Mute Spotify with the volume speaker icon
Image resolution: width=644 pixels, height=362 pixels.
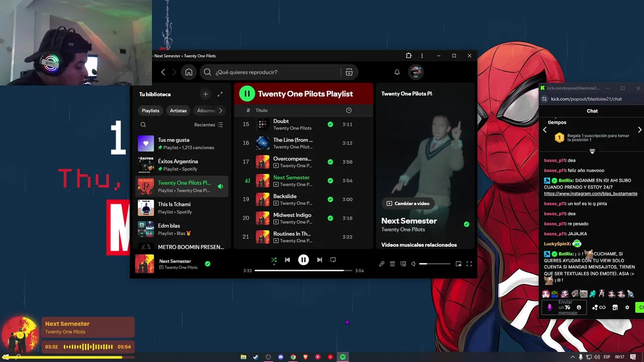(414, 264)
